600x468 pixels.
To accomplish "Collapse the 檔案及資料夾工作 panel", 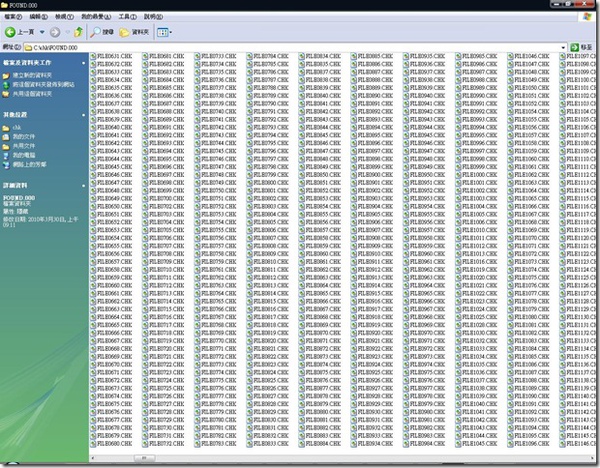I will 83,63.
